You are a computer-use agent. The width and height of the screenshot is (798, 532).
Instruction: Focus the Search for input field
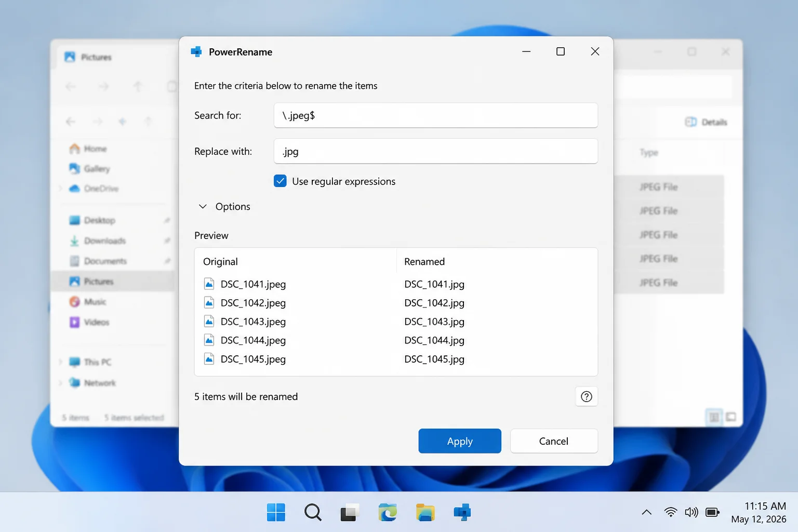click(x=435, y=115)
